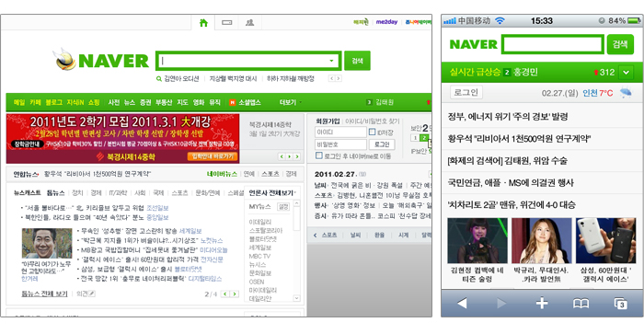Viewport: 644px width, 334px height.
Task: Open 쇼핑 in the green menu bar
Action: coord(94,102)
